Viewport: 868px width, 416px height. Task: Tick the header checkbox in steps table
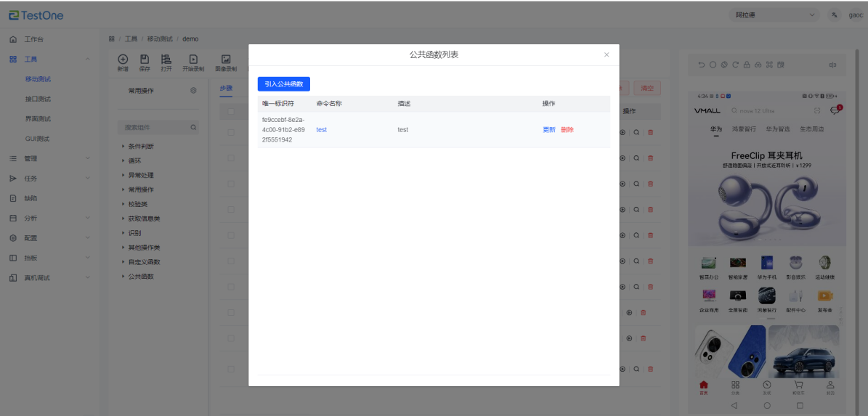pos(231,112)
